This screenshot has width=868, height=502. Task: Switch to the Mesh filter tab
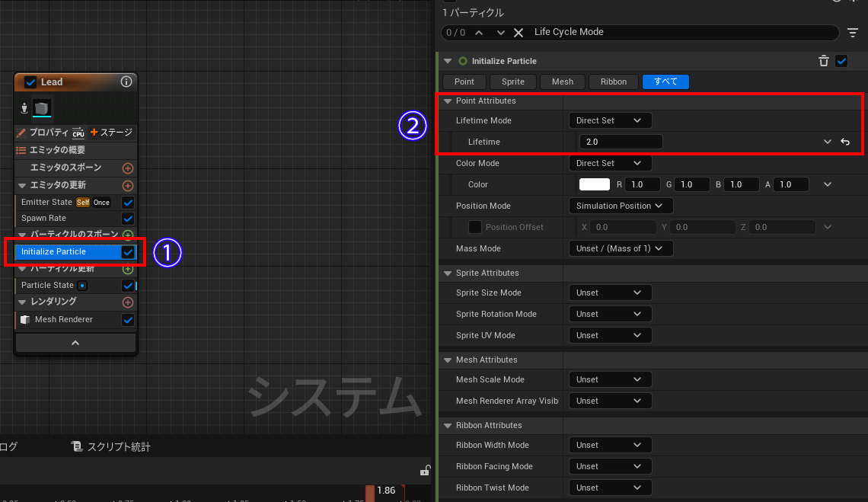point(563,82)
